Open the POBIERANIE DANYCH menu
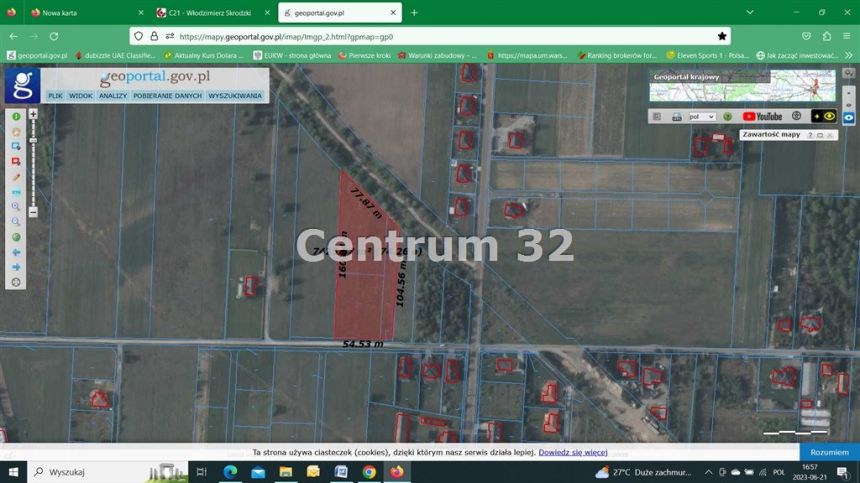Screen dimensions: 860x483 [167, 95]
